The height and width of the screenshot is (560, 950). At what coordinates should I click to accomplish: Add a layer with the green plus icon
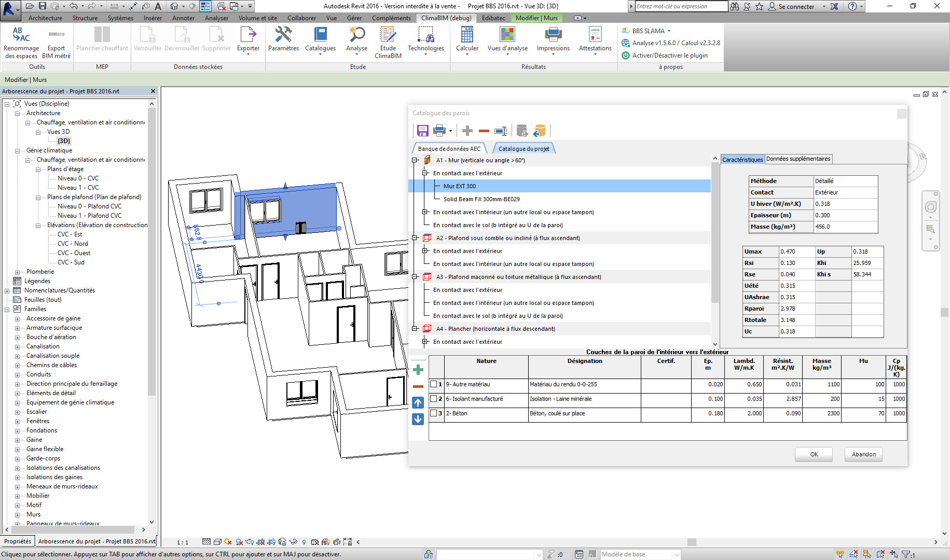tap(418, 370)
